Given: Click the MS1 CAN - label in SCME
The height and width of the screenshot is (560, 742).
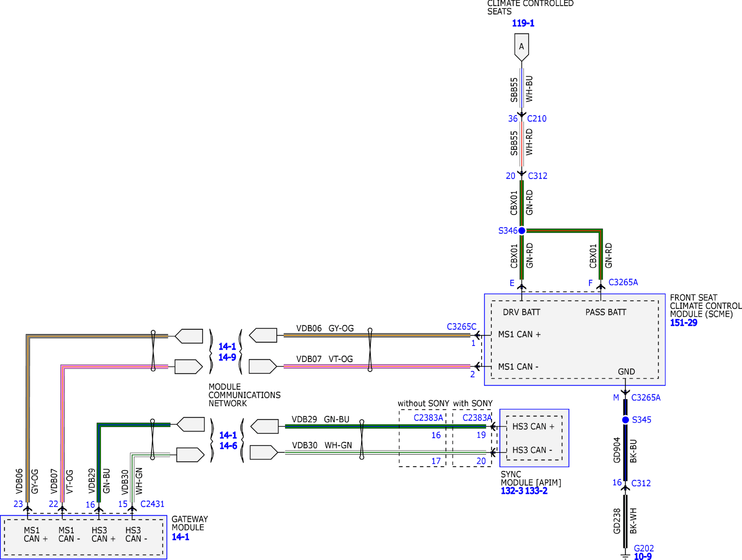Looking at the screenshot, I should click(518, 367).
